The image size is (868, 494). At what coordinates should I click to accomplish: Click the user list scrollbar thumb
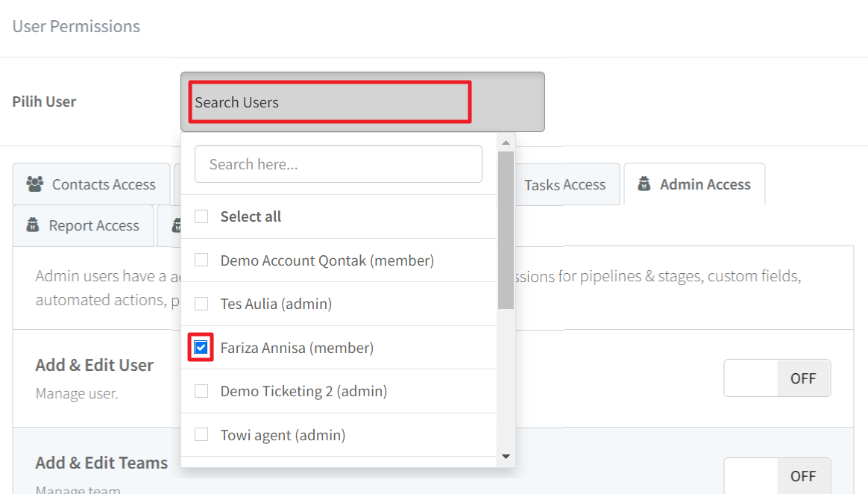point(506,230)
